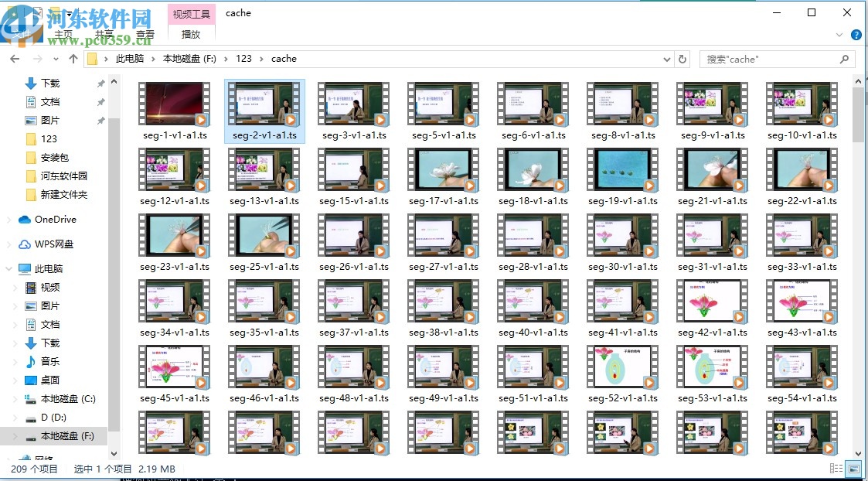Switch to details view in status bar
This screenshot has width=868, height=481.
pyautogui.click(x=836, y=469)
